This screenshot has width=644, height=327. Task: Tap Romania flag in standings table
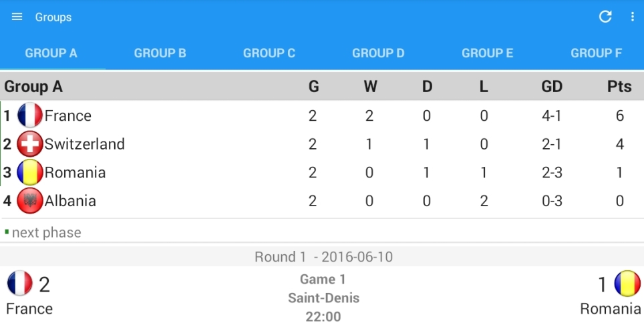30,173
